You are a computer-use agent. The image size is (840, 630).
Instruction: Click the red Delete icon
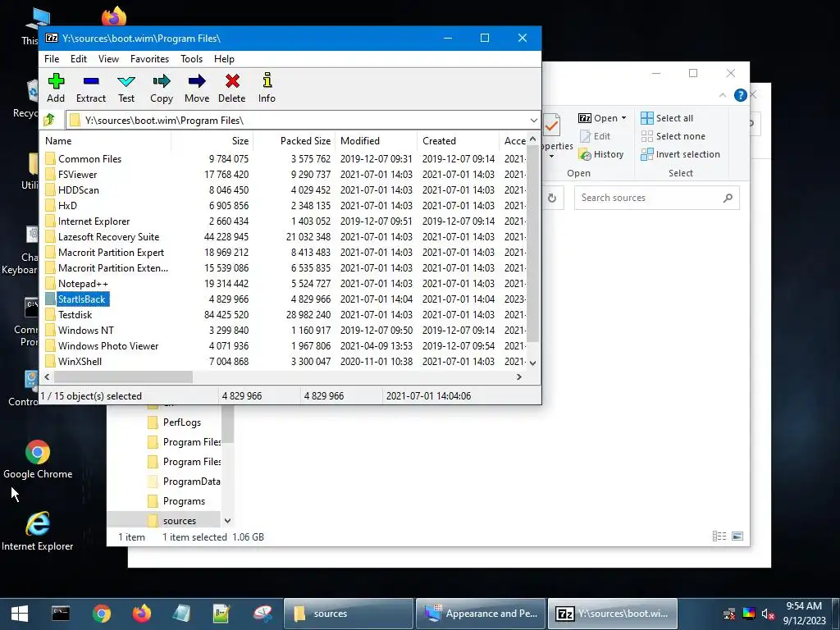[x=232, y=88]
